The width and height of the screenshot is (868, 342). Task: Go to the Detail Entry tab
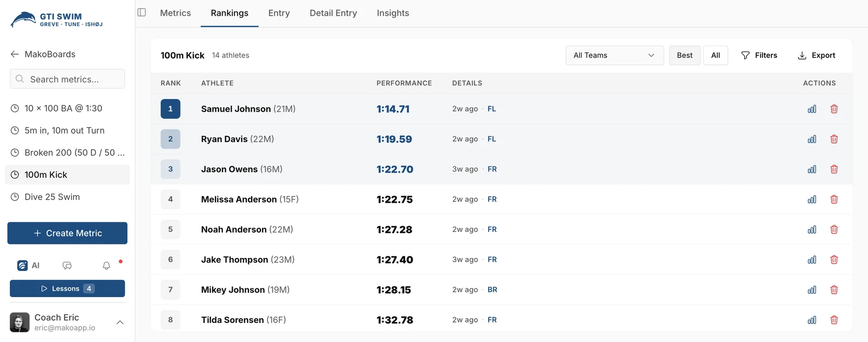tap(333, 13)
